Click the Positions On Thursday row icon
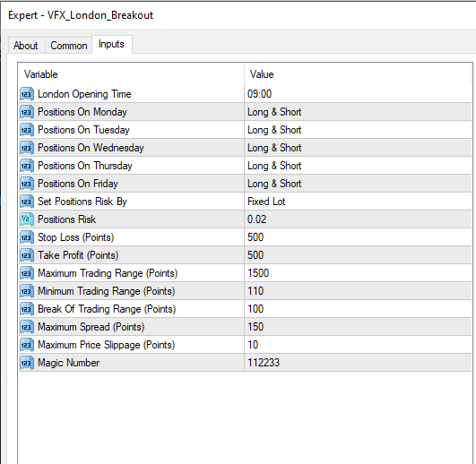Viewport: 476px width, 464px height. pyautogui.click(x=27, y=166)
